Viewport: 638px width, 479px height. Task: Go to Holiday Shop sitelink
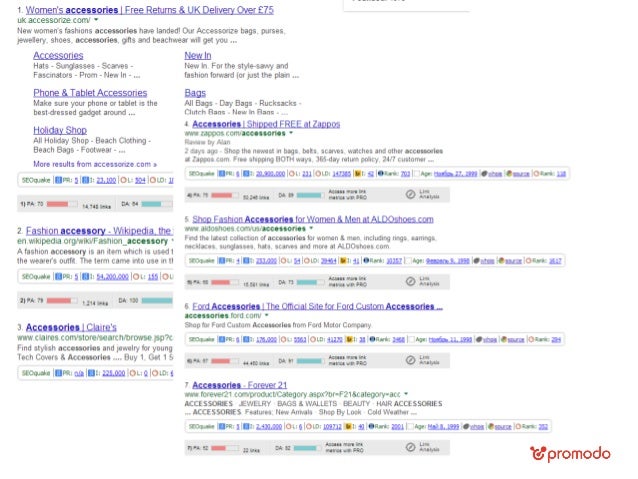click(x=60, y=130)
